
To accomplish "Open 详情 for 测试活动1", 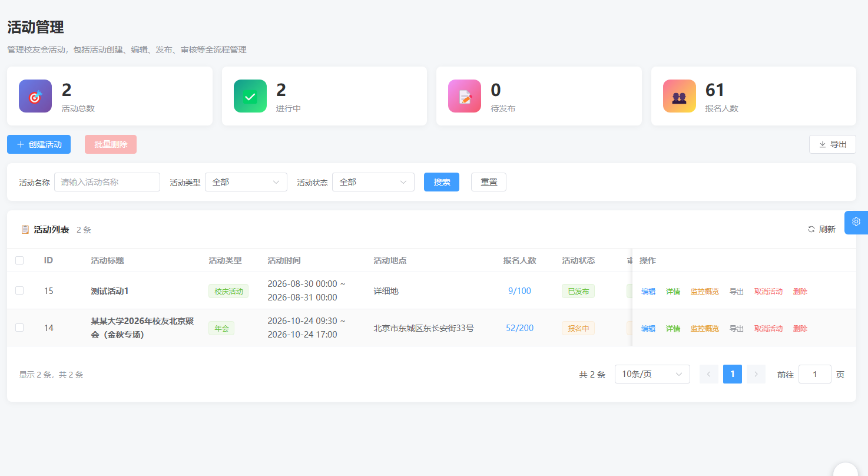I will click(x=673, y=292).
